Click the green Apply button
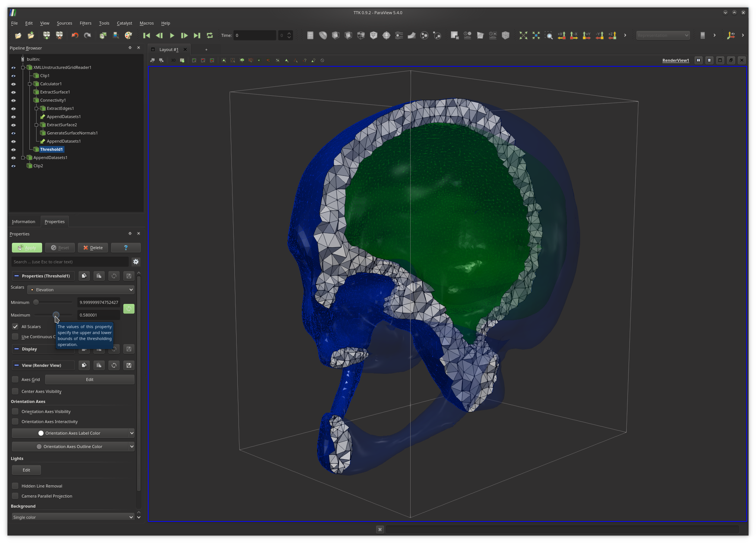The height and width of the screenshot is (543, 756). click(x=27, y=248)
